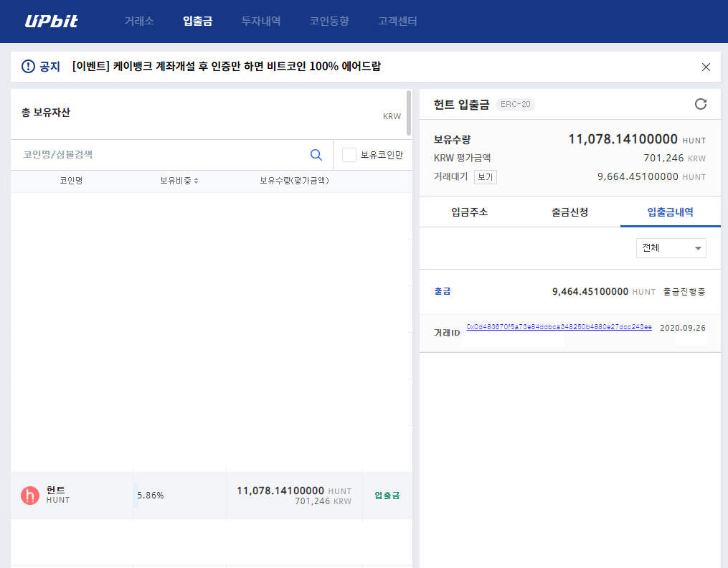
Task: Switch to the 입출금내역 tab
Action: coord(671,212)
